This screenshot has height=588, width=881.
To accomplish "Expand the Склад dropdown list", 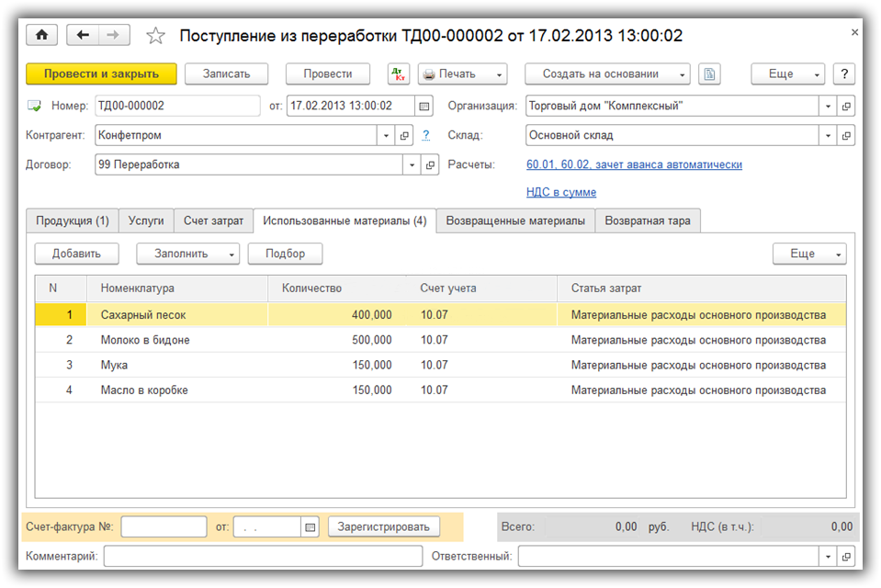I will click(x=828, y=136).
